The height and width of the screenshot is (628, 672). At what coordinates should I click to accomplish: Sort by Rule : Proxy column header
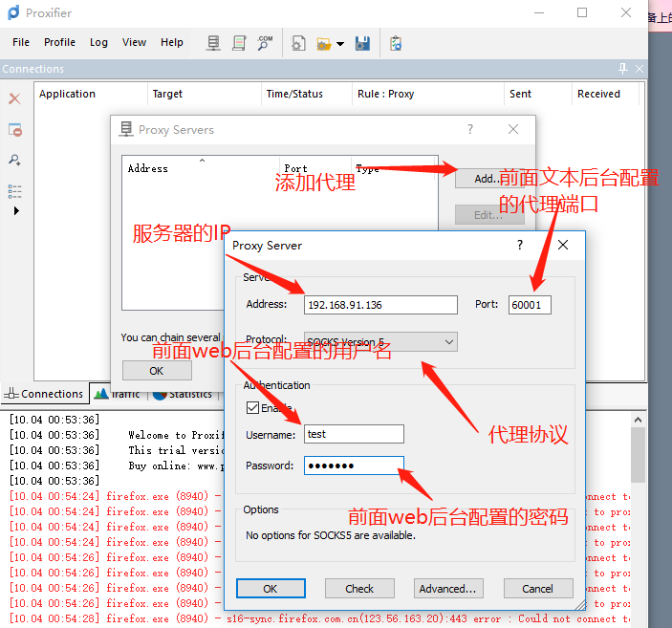tap(427, 94)
